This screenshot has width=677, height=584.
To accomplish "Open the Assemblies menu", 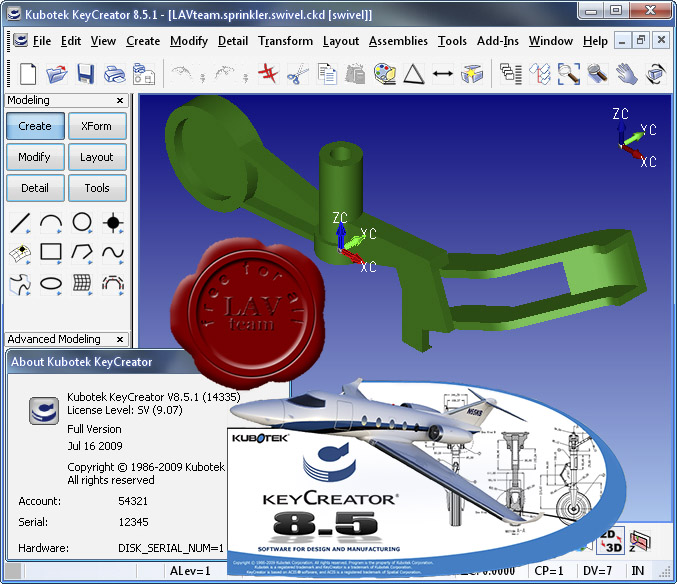I will click(x=398, y=41).
